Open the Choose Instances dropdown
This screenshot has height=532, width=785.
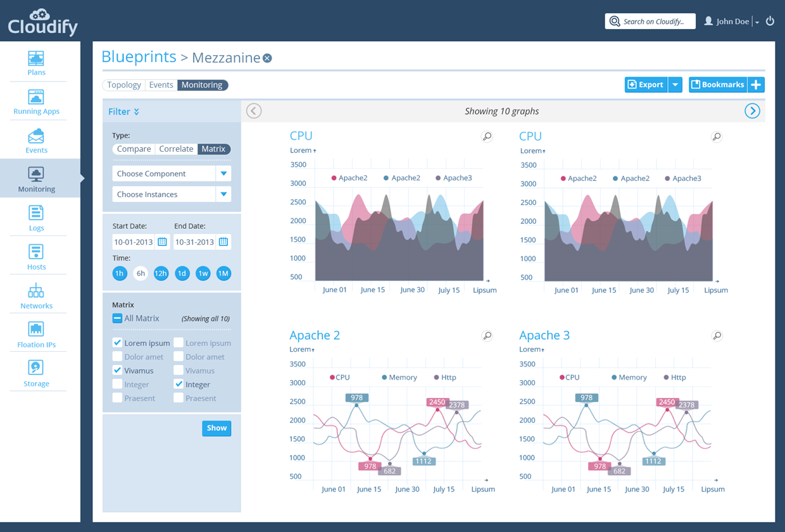tap(172, 194)
